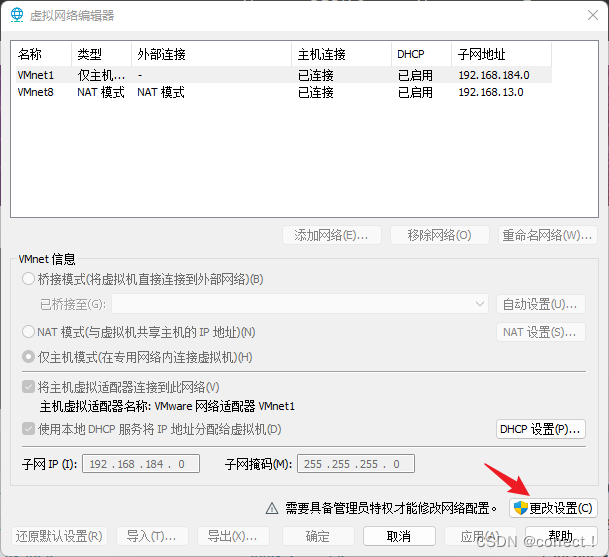
Task: Click VMnet8's NAT 模式 external connection cell
Action: click(x=161, y=92)
